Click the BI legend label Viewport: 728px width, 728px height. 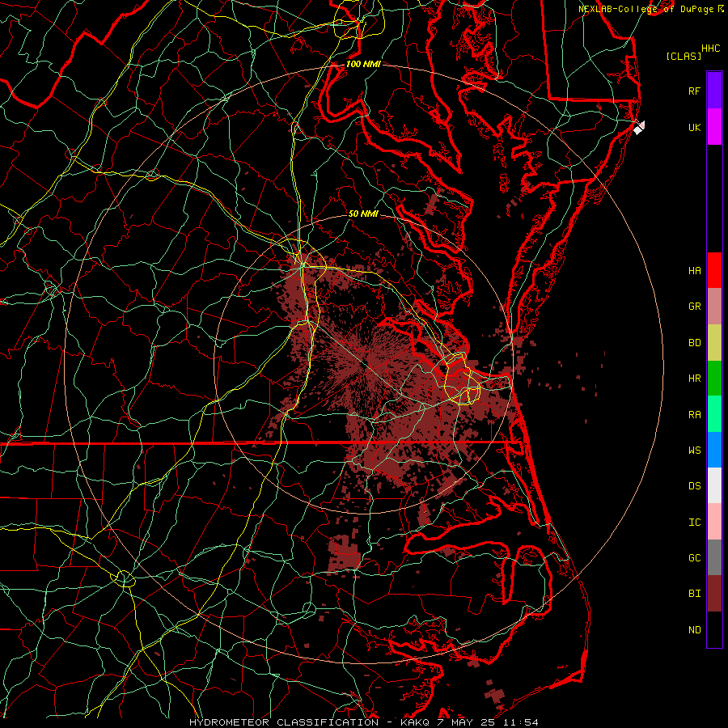coord(694,594)
